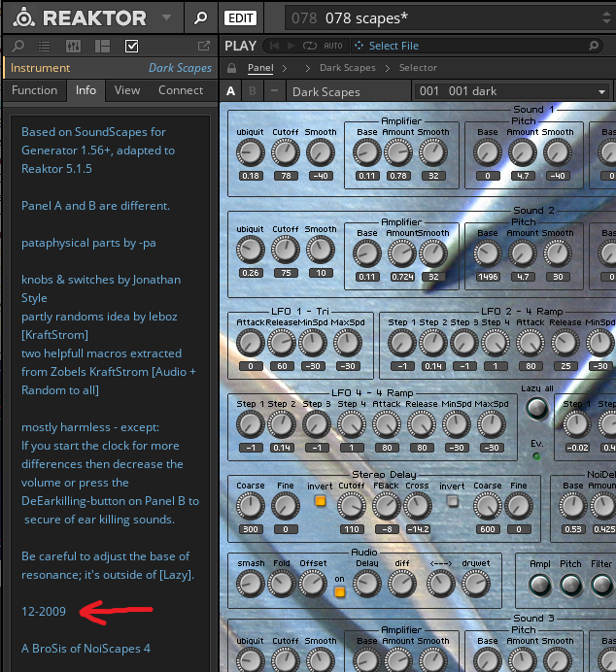Click the Reaktor logo icon
The width and height of the screenshot is (616, 672).
[24, 17]
